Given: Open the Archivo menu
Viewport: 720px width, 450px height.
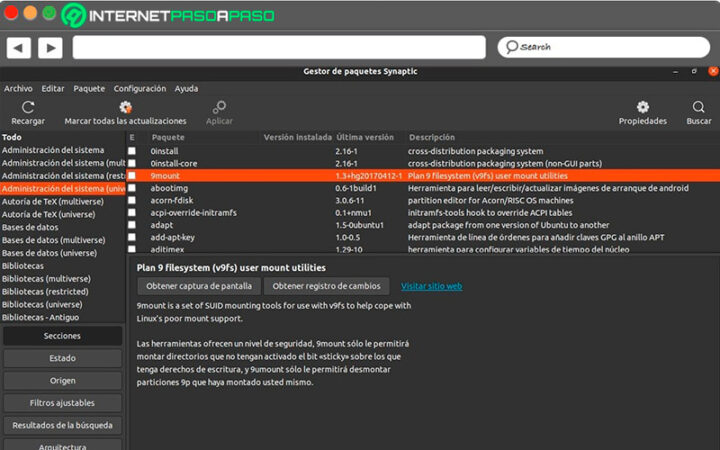Looking at the screenshot, I should click(x=18, y=89).
